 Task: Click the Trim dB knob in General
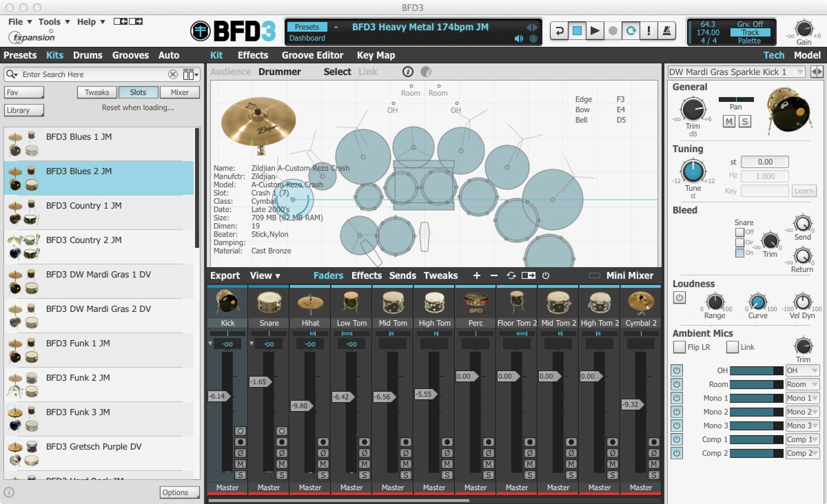(693, 109)
